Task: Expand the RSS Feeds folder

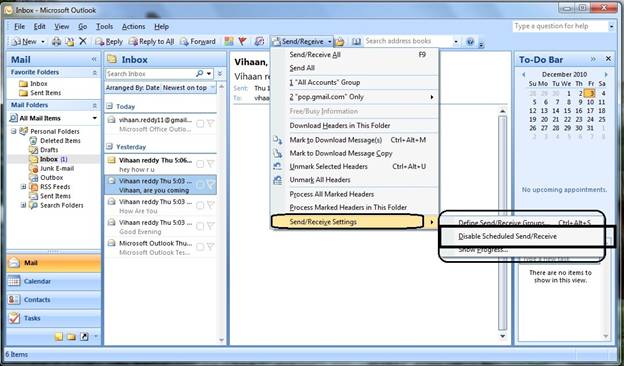Action: (23, 187)
